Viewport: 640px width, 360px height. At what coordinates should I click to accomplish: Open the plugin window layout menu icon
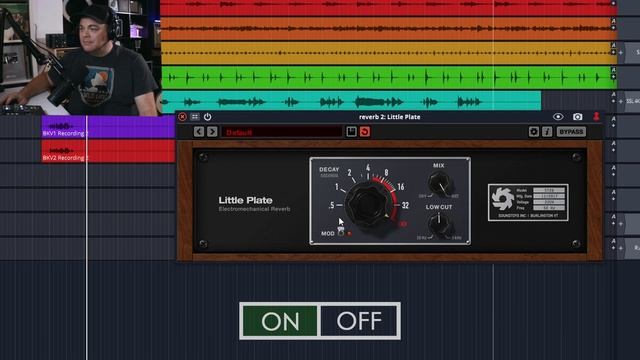click(x=195, y=117)
